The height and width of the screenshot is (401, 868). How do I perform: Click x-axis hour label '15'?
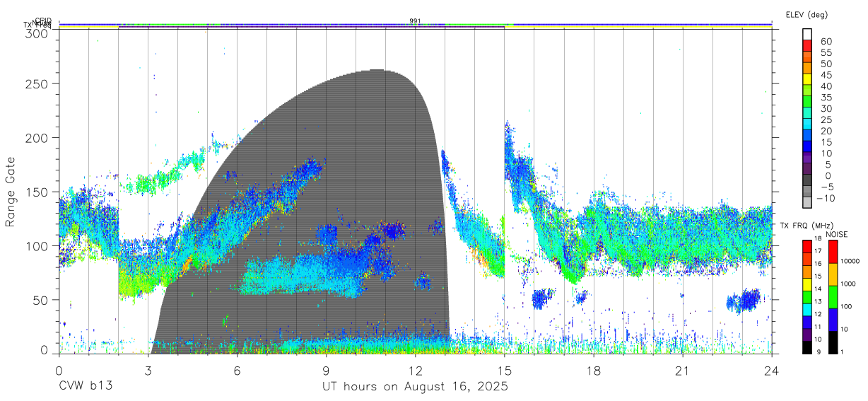[505, 370]
